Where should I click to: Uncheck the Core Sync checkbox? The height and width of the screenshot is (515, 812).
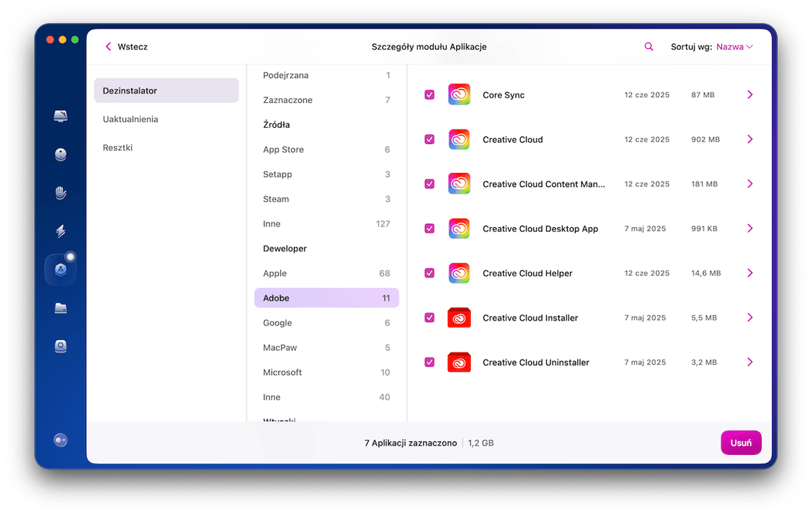429,95
